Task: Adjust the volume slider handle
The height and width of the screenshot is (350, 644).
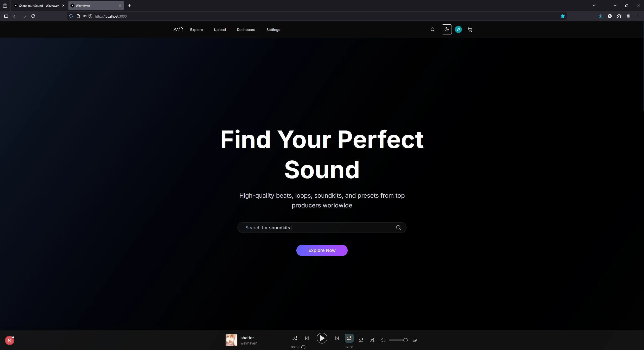Action: pos(405,340)
